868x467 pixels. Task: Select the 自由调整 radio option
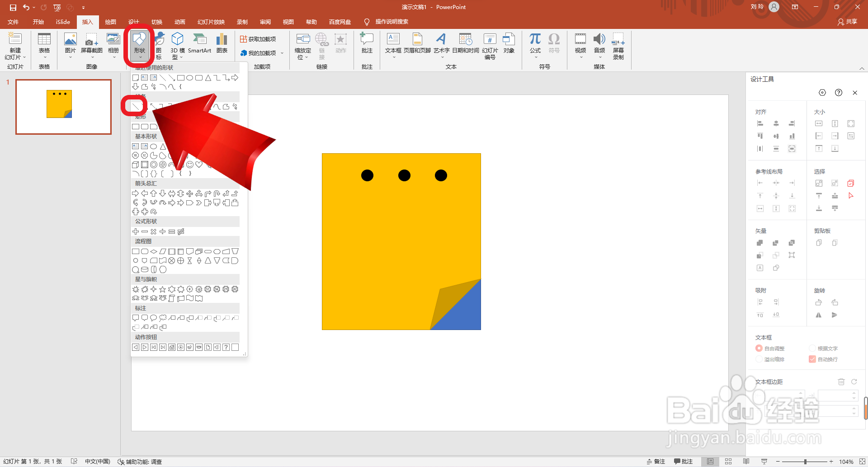coord(759,348)
